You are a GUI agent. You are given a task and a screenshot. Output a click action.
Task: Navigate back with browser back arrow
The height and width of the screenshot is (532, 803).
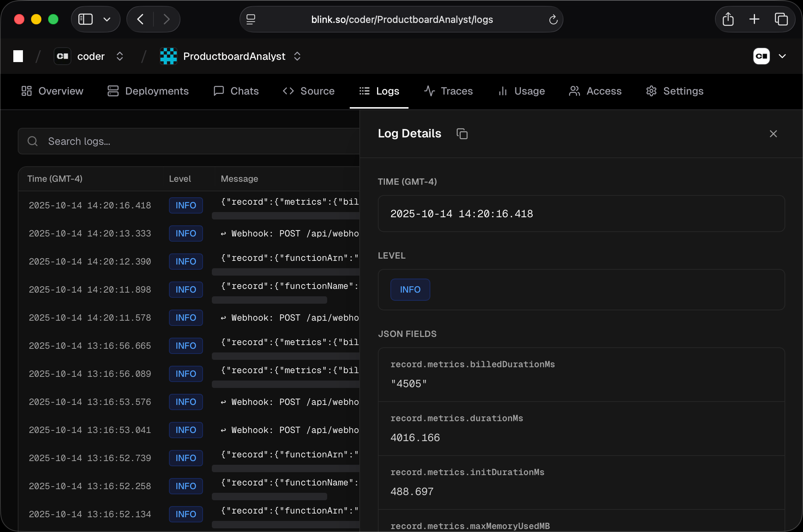(x=140, y=19)
